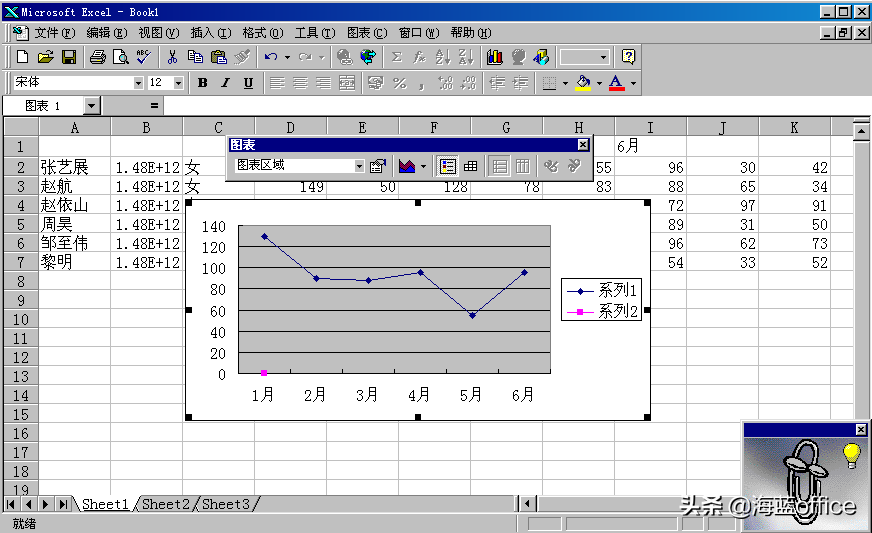Viewport: 872px width, 533px height.
Task: Switch to the Sheet3 tab
Action: coord(226,504)
